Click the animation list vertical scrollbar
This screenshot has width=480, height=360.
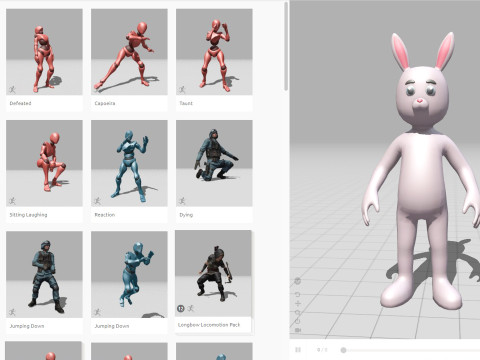click(286, 46)
